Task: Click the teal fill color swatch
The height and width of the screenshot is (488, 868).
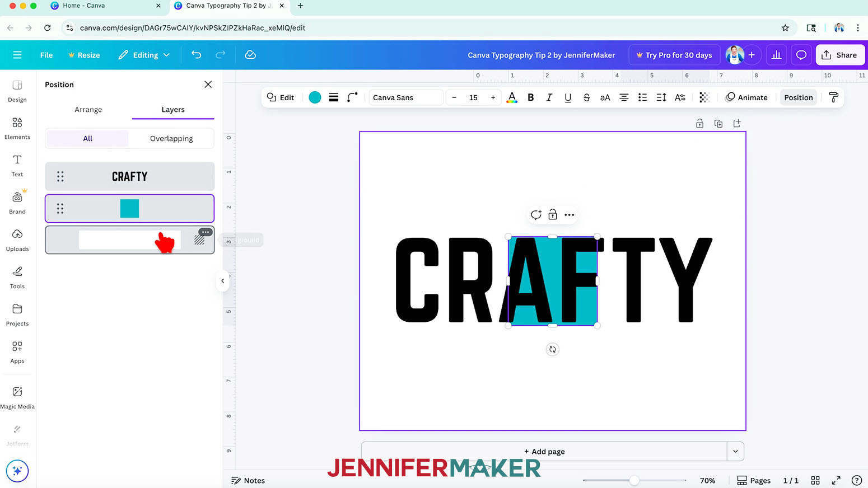Action: (x=315, y=97)
